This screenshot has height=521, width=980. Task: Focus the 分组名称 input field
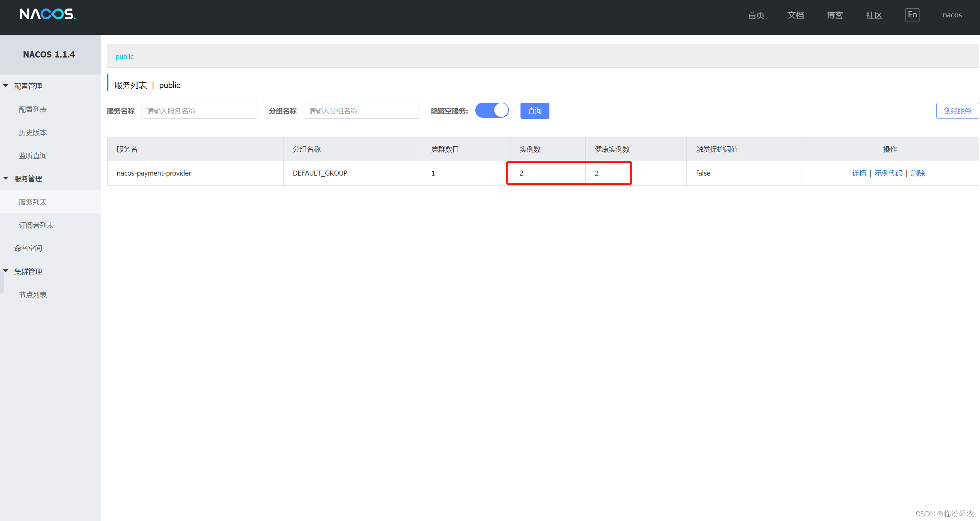click(x=362, y=111)
